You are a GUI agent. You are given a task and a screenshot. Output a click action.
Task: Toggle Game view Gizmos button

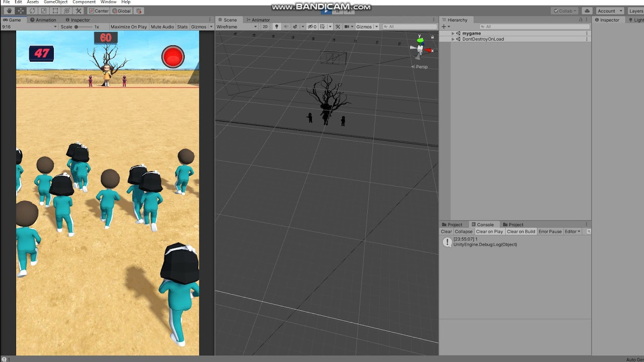pyautogui.click(x=199, y=27)
